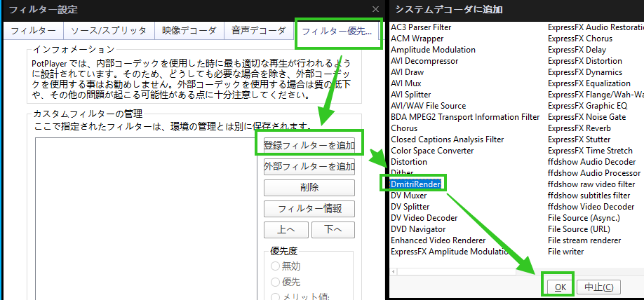Viewport: 644px width, 300px height.
Task: Select the 優先 priority radio
Action: pos(286,282)
